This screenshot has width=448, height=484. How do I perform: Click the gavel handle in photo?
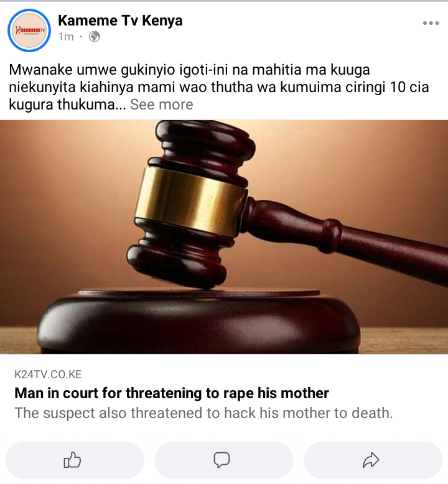[346, 238]
